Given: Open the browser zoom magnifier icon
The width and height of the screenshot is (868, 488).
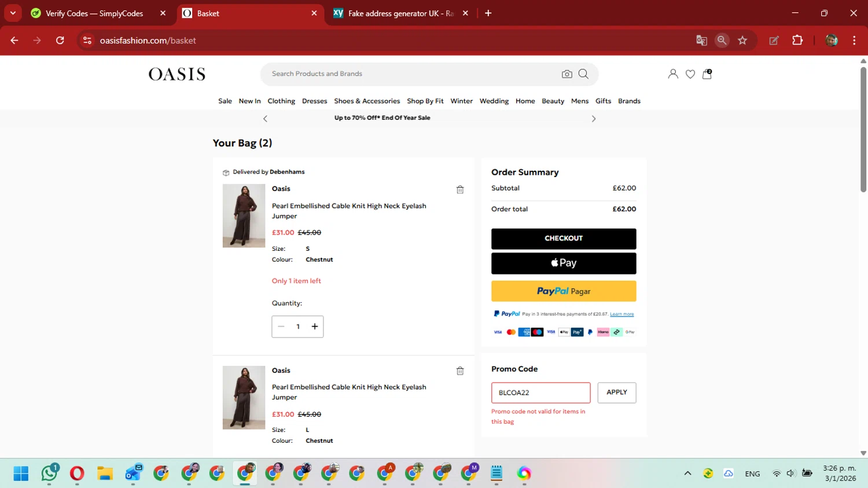Looking at the screenshot, I should pyautogui.click(x=722, y=41).
